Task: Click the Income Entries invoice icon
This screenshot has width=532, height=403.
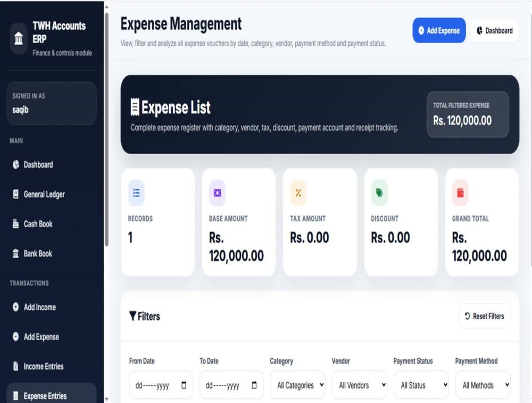Action: [x=15, y=366]
